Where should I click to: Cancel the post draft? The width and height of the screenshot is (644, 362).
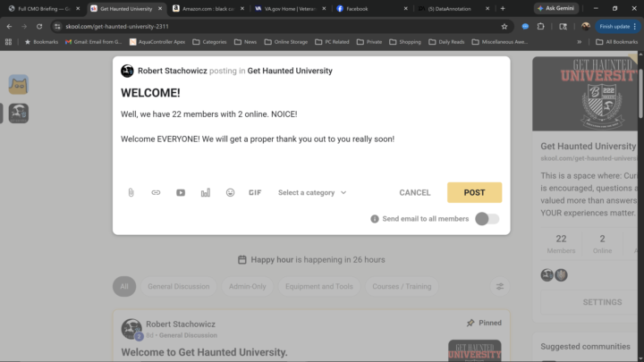pyautogui.click(x=415, y=192)
